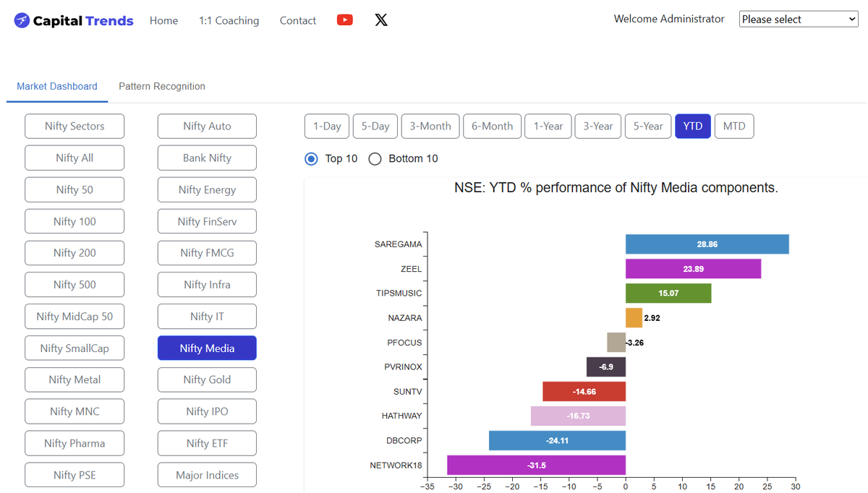Select the Bottom 10 radio button
The height and width of the screenshot is (493, 868).
pyautogui.click(x=375, y=158)
